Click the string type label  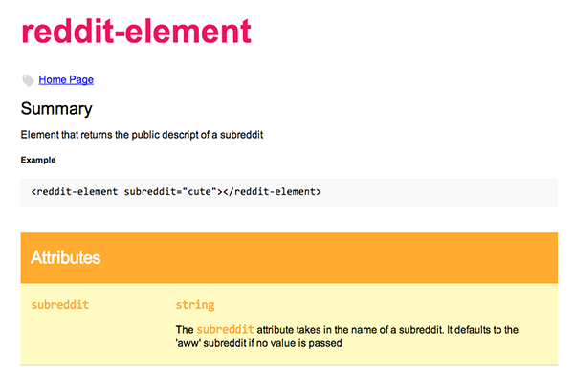[x=195, y=305]
